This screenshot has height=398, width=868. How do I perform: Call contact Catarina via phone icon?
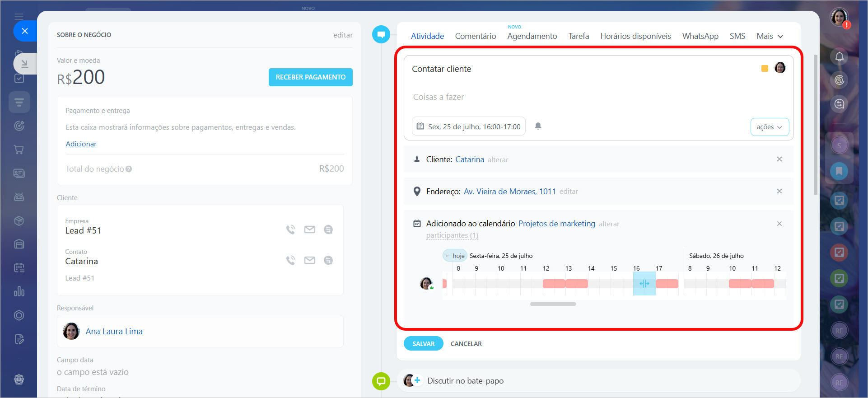290,260
